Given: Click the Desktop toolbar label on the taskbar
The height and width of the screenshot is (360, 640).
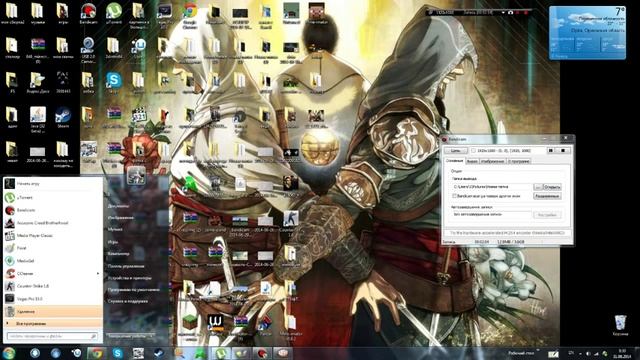Looking at the screenshot, I should click(521, 353).
